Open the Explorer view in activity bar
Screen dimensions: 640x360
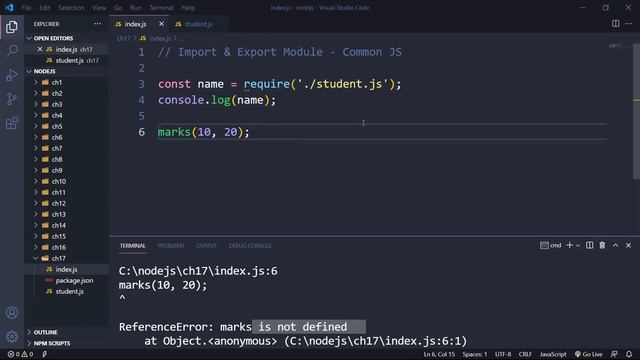coord(12,27)
